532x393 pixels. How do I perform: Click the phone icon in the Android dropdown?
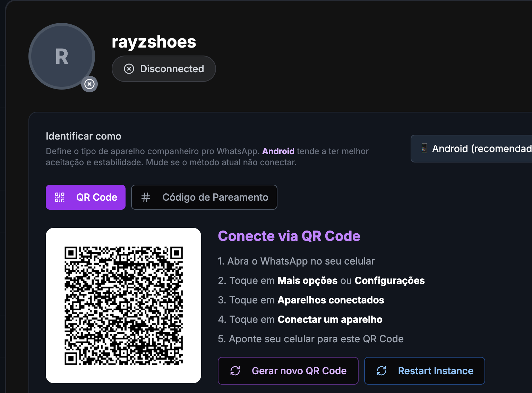click(x=424, y=149)
